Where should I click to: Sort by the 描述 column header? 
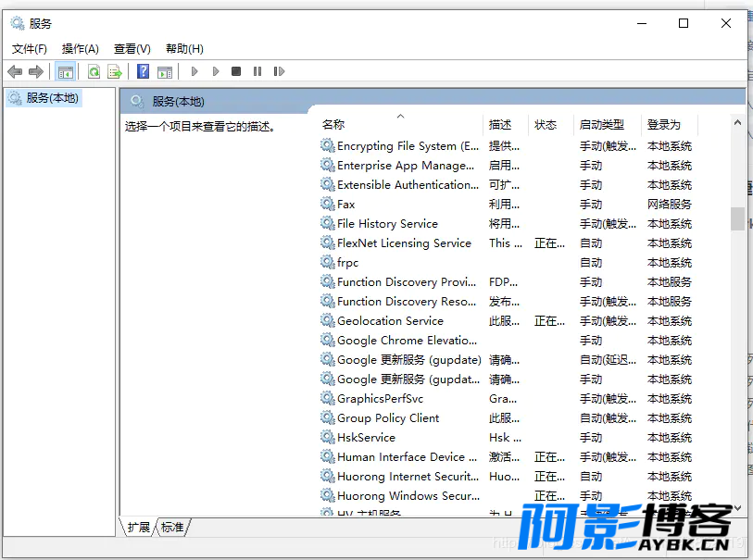(506, 125)
